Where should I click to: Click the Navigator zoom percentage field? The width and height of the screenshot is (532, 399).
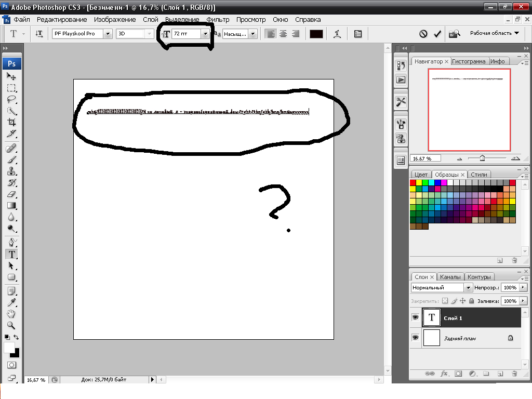tap(425, 158)
